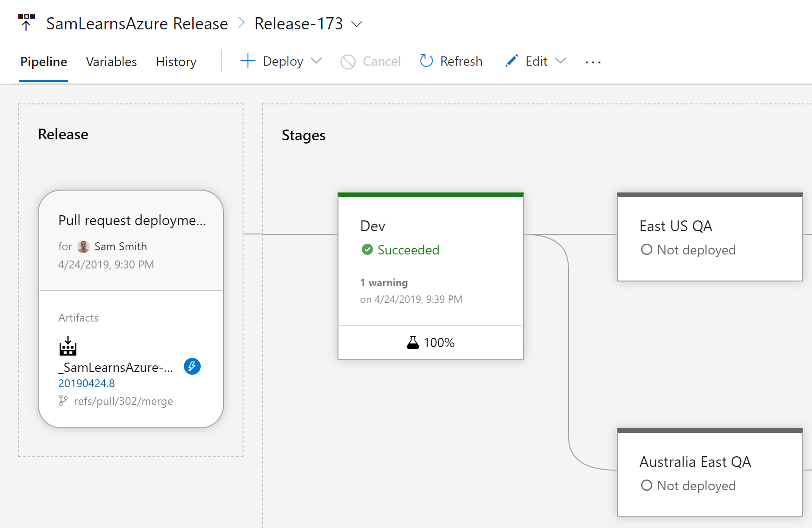Click the East US QA not-deployed circle

646,250
